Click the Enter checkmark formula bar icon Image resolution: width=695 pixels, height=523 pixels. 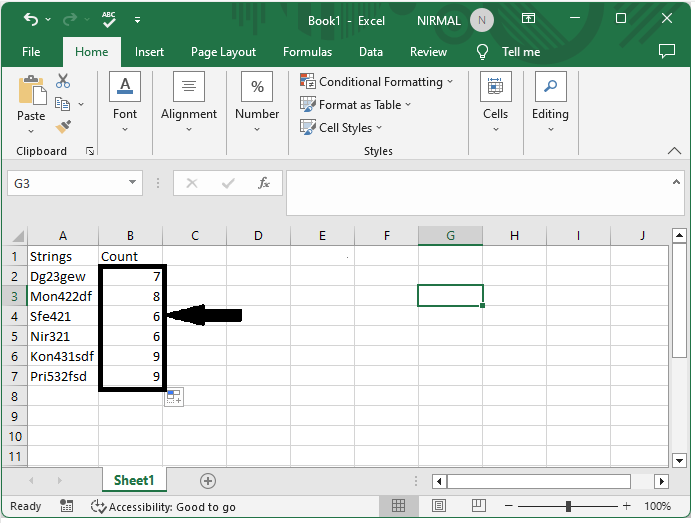[x=228, y=183]
